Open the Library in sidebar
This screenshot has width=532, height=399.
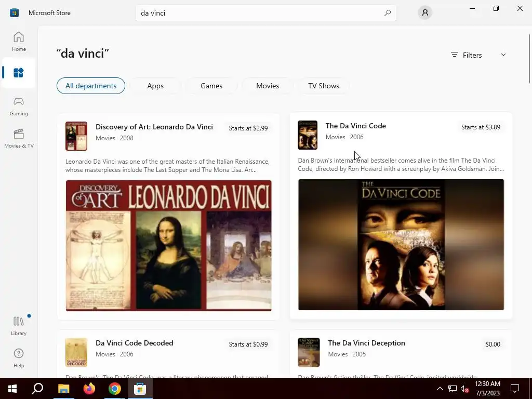pos(19,326)
